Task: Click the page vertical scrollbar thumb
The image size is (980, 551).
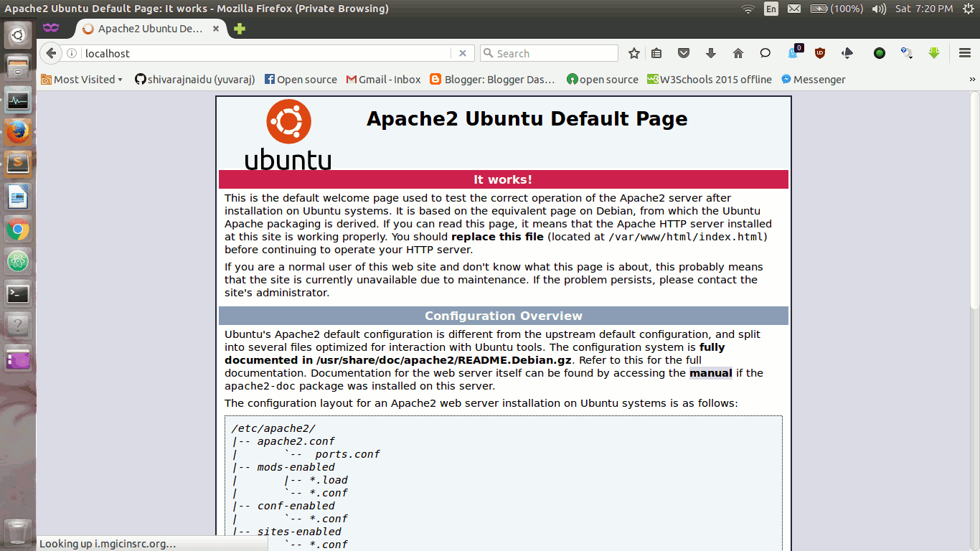Action: [974, 200]
